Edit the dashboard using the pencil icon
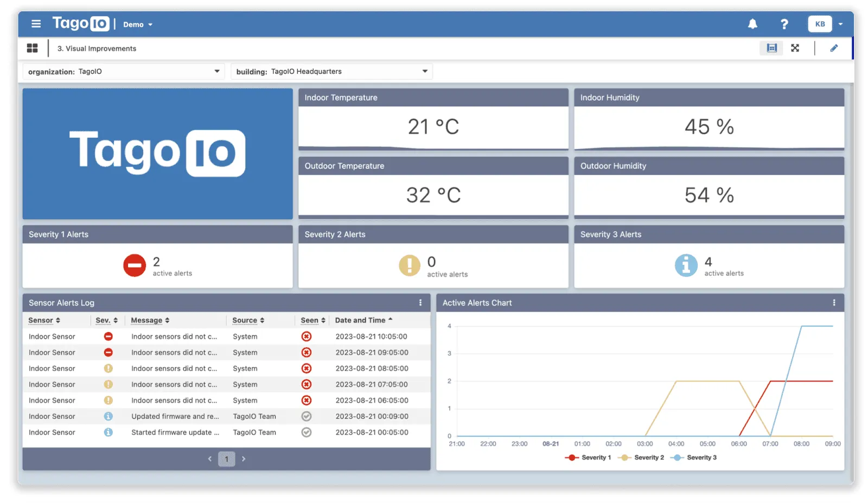Screen dimensions: 868x503 point(834,48)
